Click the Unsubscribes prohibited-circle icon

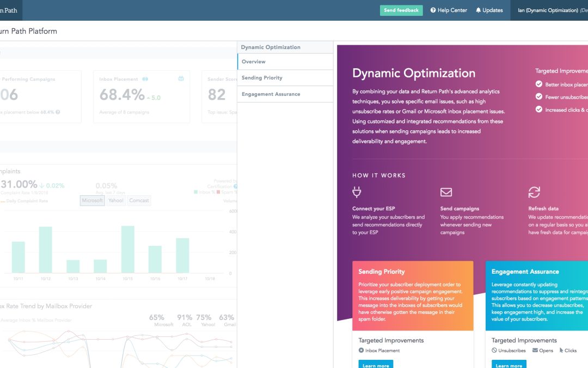[494, 351]
